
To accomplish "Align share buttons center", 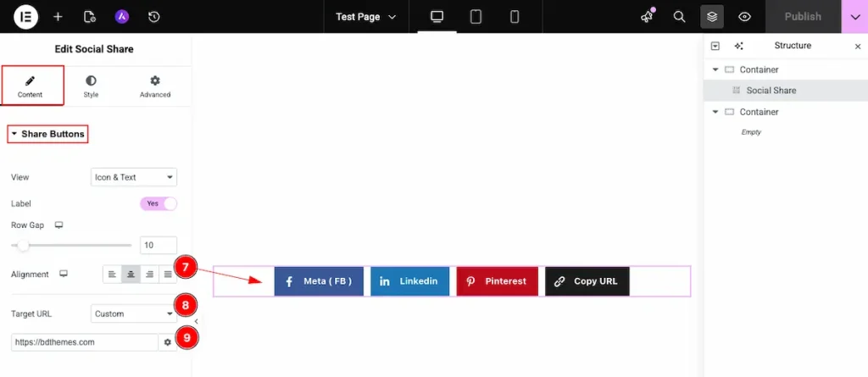I will point(131,274).
